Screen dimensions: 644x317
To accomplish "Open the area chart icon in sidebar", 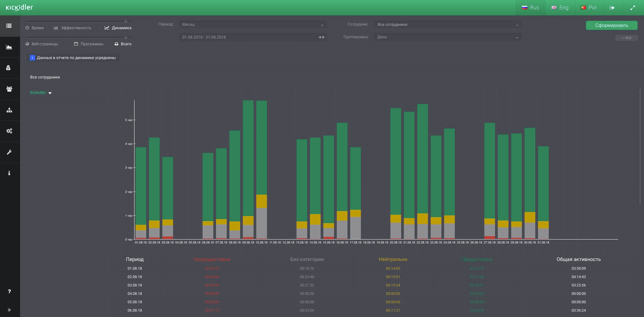I will [9, 47].
